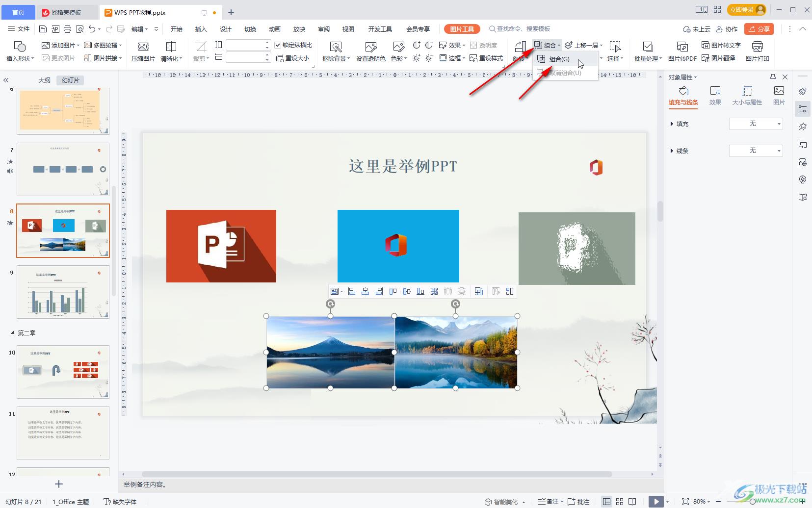Click align top icon in floating toolbar
Screen dimensions: 812x508
click(393, 291)
